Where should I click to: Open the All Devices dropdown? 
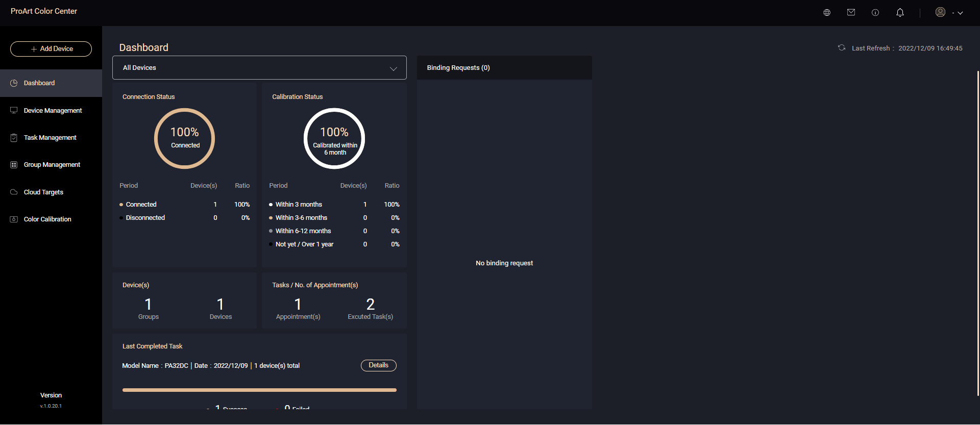(259, 68)
